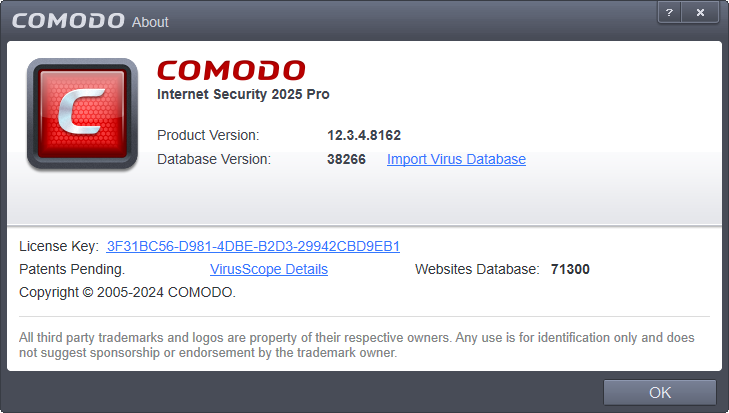
Task: Click the "About" title text
Action: pyautogui.click(x=150, y=22)
